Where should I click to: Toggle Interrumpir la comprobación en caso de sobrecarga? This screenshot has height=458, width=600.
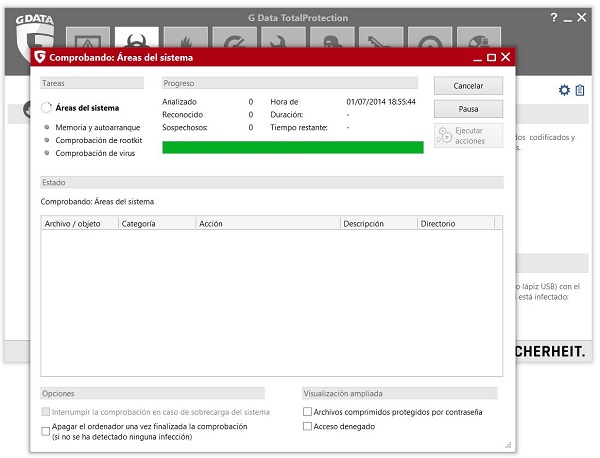[x=46, y=412]
